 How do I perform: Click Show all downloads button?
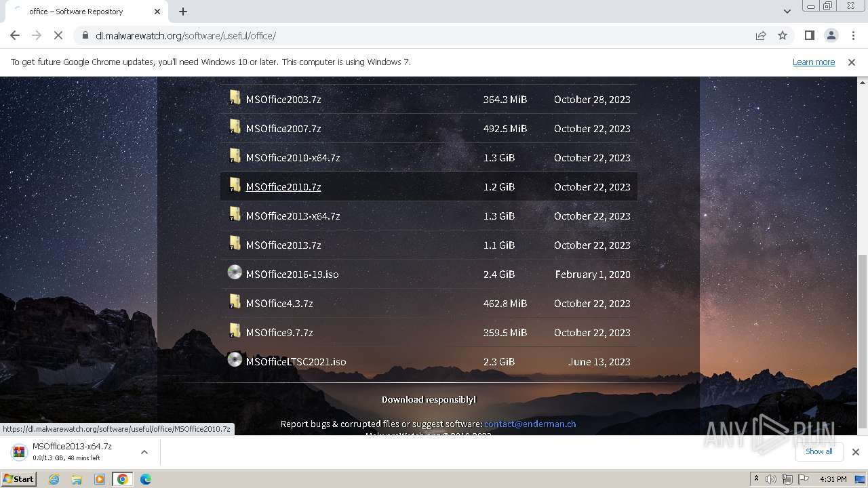pos(819,451)
